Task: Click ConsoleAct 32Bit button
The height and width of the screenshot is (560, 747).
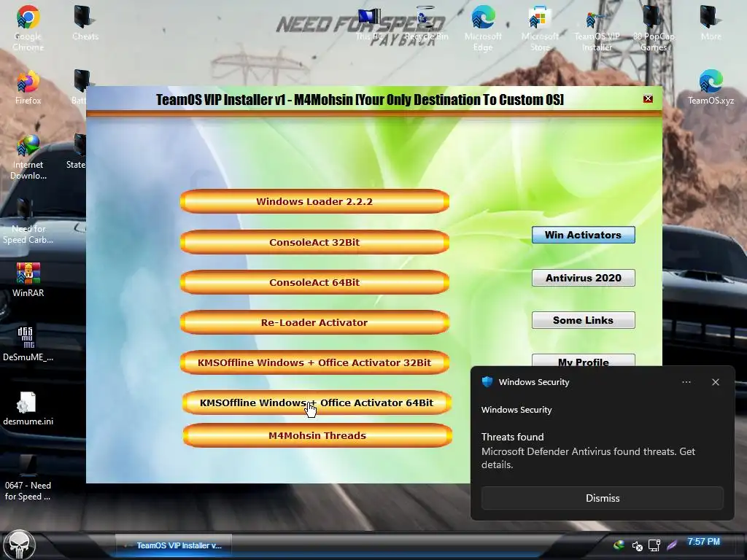Action: [x=314, y=242]
